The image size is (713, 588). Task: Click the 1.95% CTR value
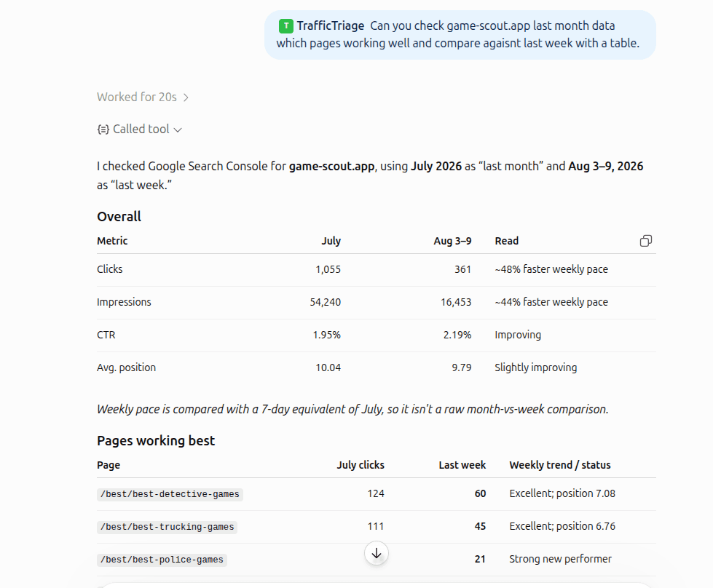326,335
